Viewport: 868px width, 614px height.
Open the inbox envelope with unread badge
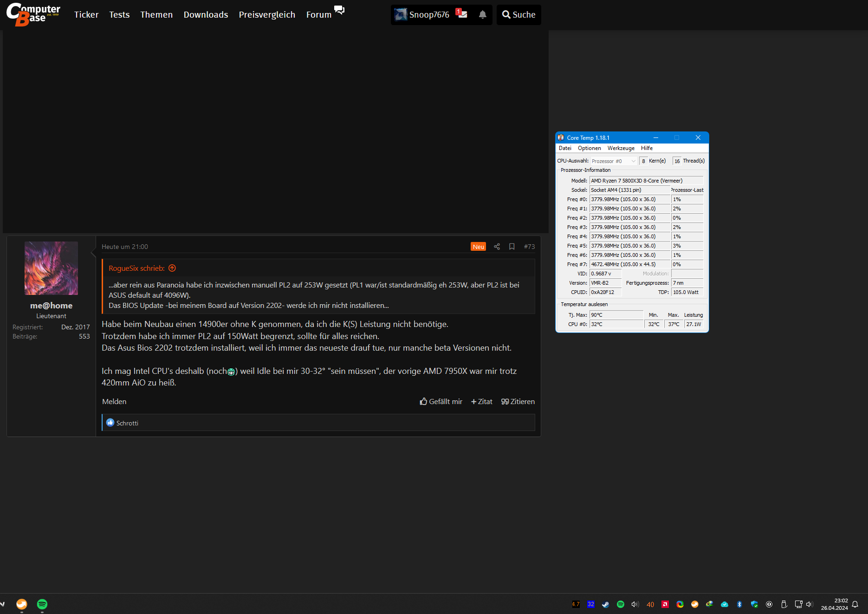(x=462, y=13)
